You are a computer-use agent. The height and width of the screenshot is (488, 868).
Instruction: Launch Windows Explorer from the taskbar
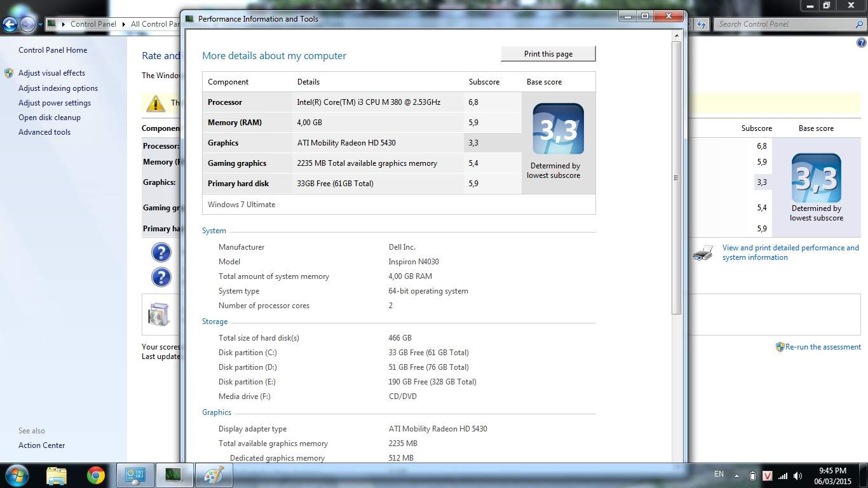pyautogui.click(x=57, y=475)
